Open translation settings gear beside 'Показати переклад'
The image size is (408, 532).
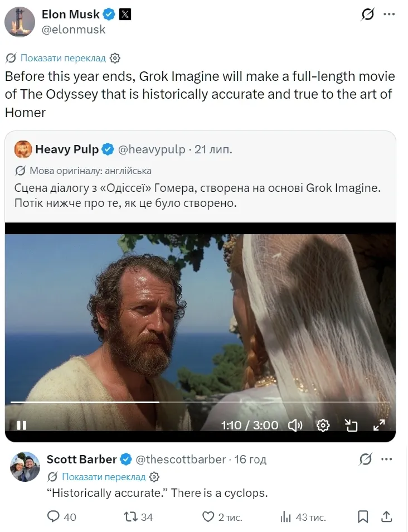[115, 59]
